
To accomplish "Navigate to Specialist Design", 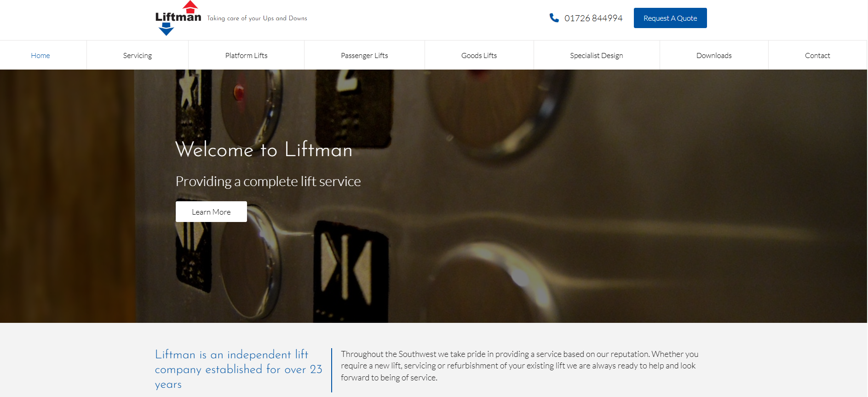I will pyautogui.click(x=597, y=55).
